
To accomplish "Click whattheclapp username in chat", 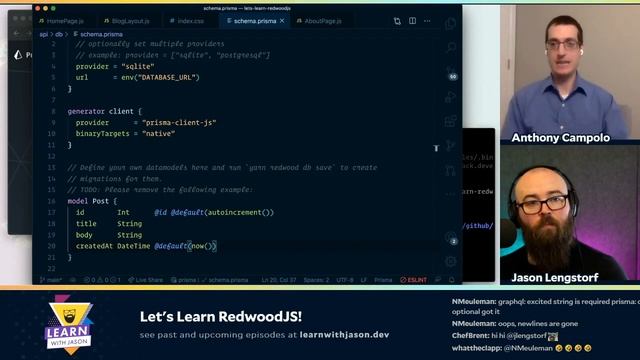I will click(x=476, y=348).
